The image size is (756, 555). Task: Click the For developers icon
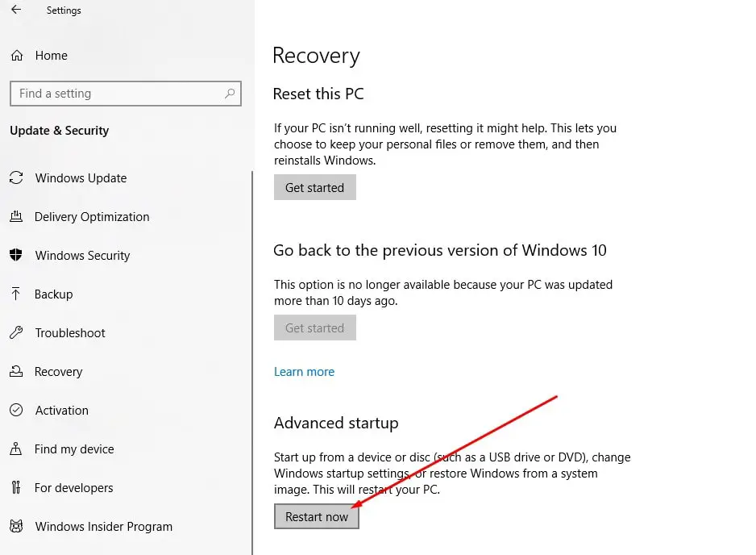[x=16, y=488]
